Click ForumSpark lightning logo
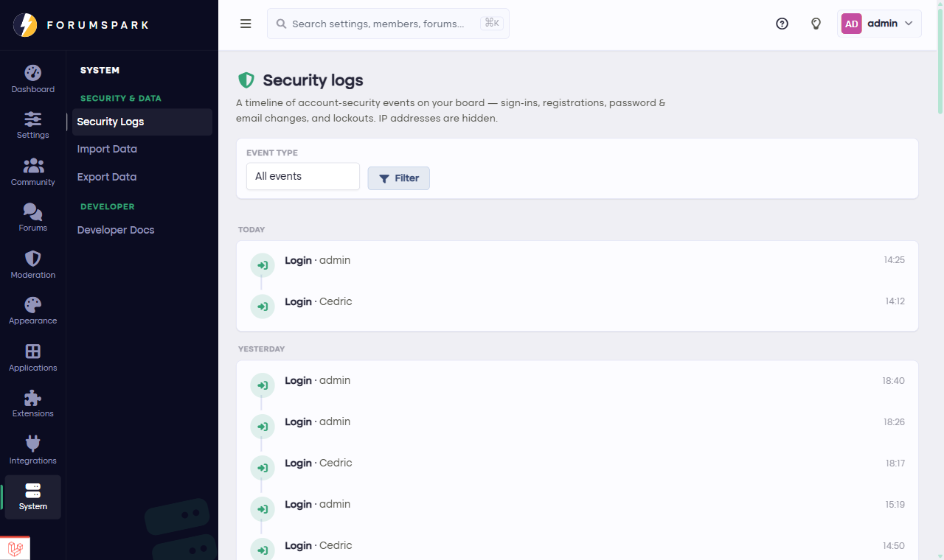Image resolution: width=944 pixels, height=560 pixels. [25, 25]
